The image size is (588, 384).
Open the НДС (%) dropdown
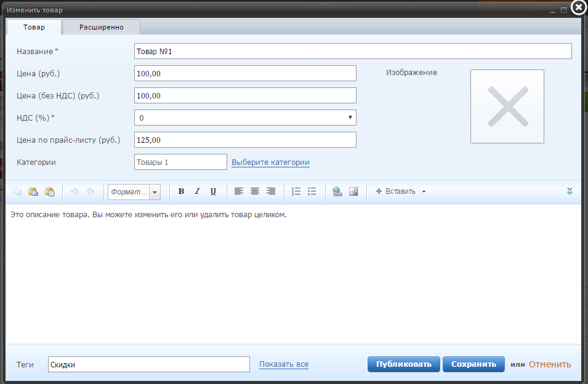pos(245,118)
